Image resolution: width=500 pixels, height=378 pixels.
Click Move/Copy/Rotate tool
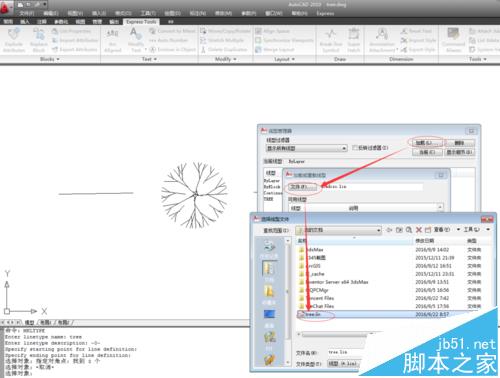225,31
